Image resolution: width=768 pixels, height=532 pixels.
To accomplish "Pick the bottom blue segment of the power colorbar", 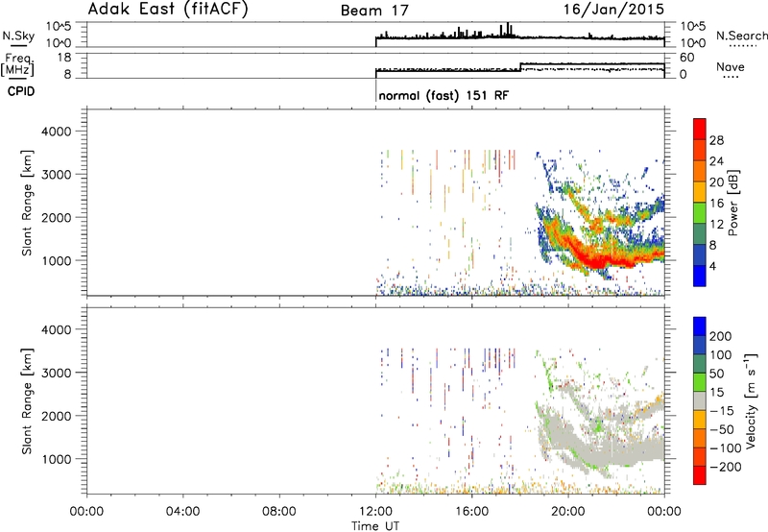I will 700,276.
